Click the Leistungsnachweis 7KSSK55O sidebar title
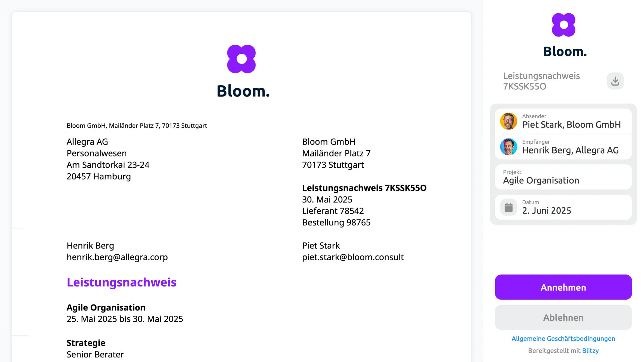 (x=541, y=81)
